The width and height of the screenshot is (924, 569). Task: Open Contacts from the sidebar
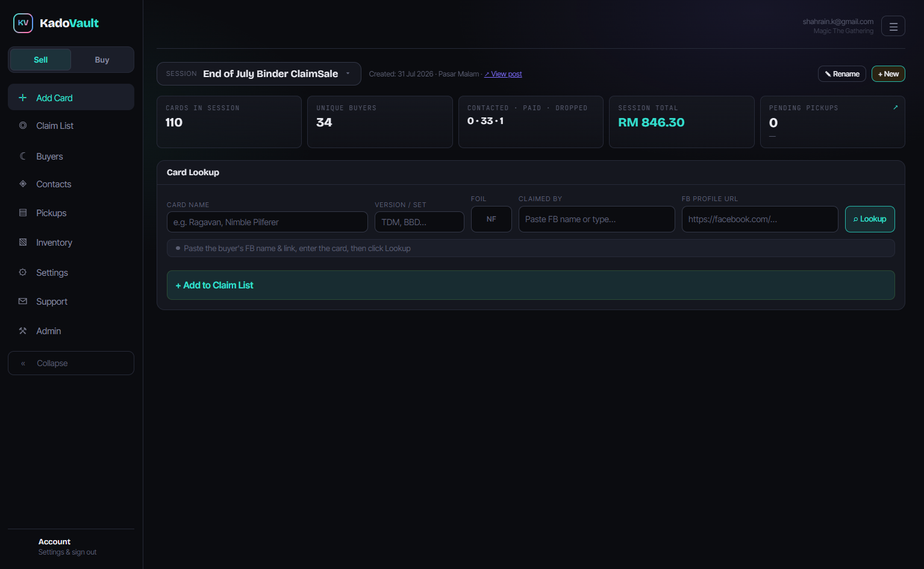point(71,184)
